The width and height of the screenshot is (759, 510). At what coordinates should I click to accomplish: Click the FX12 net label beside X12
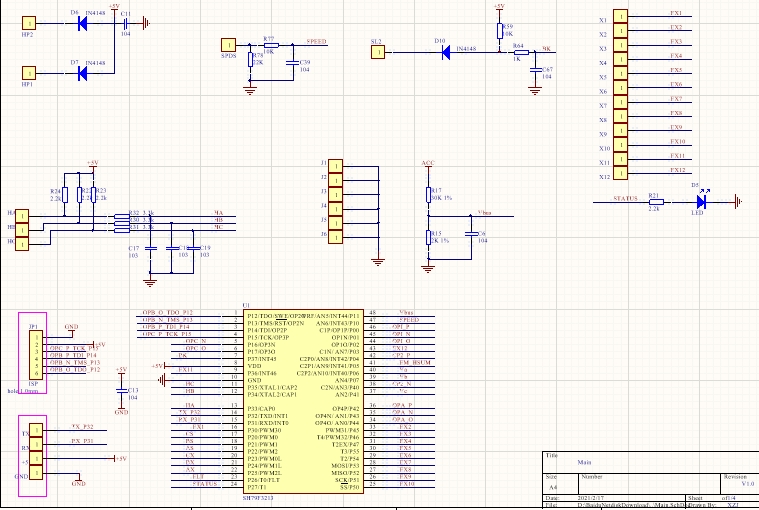tap(678, 170)
